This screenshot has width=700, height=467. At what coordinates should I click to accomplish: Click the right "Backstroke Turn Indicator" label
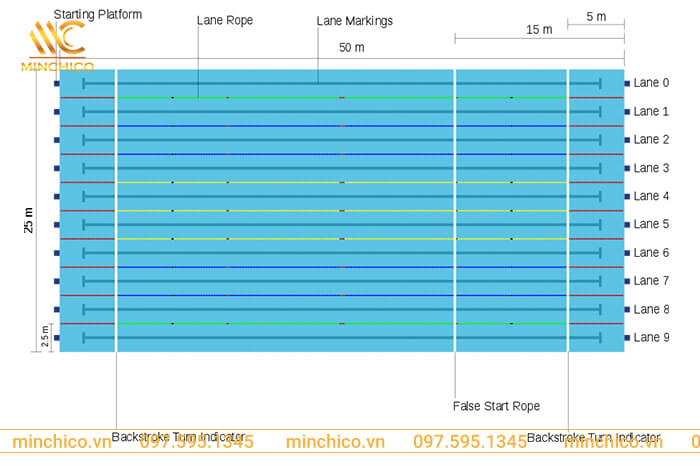593,437
